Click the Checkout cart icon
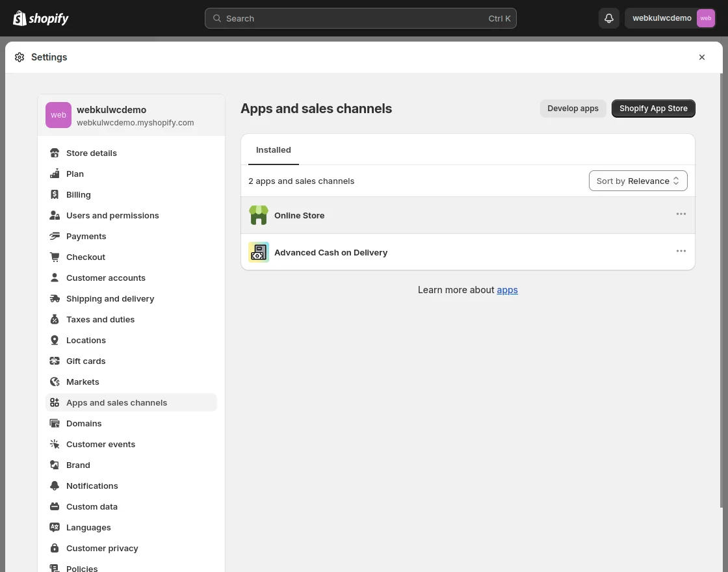The width and height of the screenshot is (728, 572). [x=55, y=257]
